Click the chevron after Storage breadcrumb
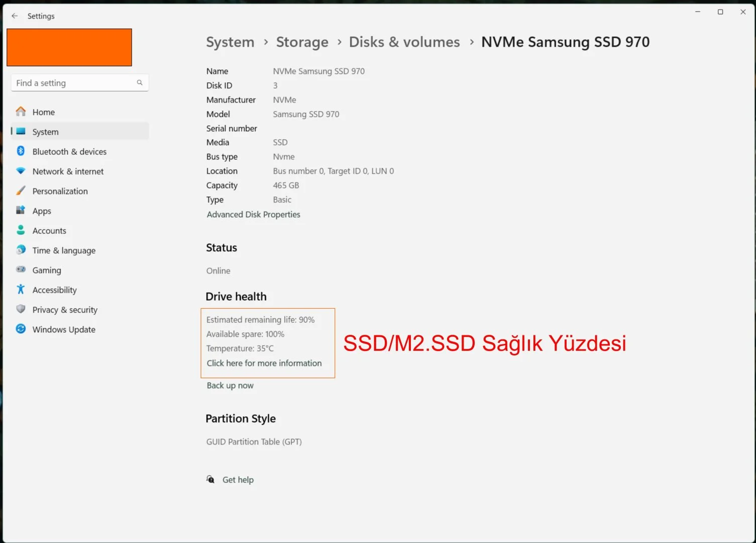This screenshot has width=756, height=543. pos(339,42)
